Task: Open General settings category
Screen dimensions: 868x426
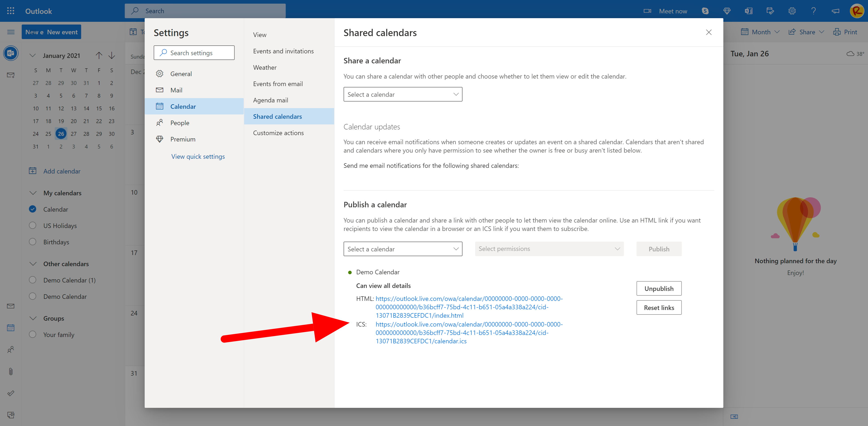Action: tap(194, 74)
